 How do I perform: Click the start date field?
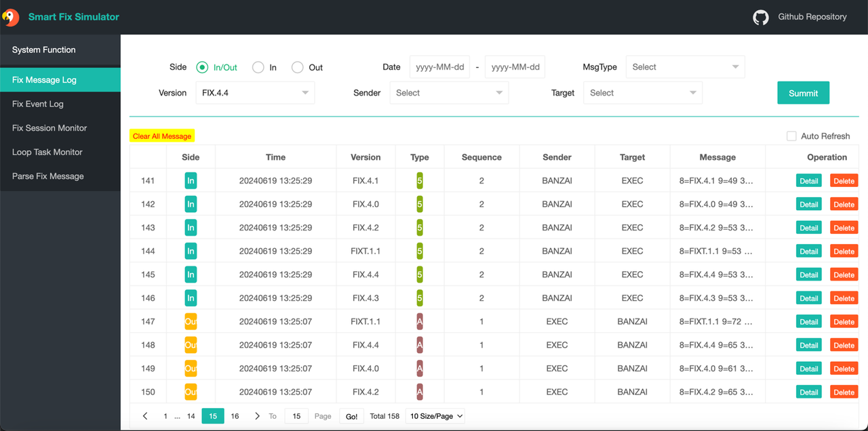(439, 67)
